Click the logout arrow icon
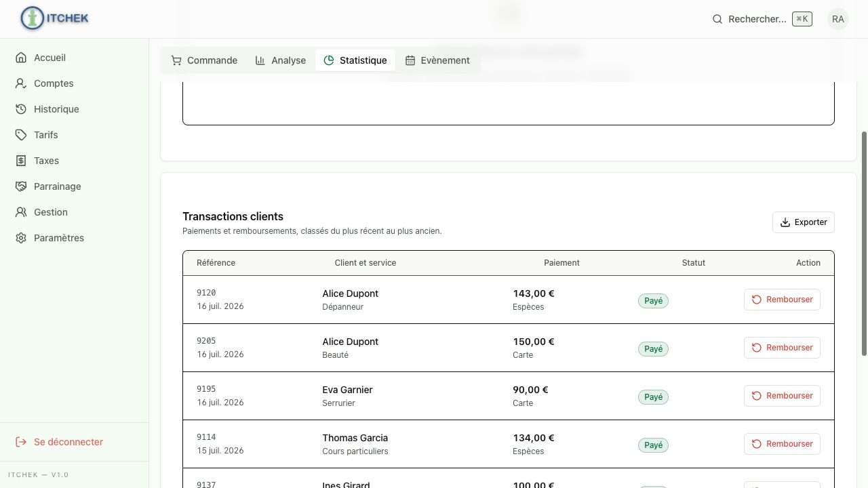This screenshot has width=868, height=488. click(21, 442)
